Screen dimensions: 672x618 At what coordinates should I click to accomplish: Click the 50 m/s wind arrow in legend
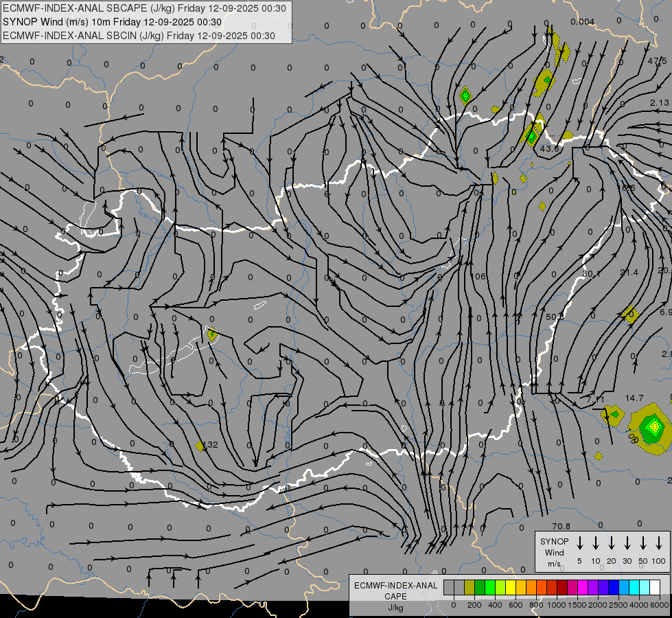[643, 542]
